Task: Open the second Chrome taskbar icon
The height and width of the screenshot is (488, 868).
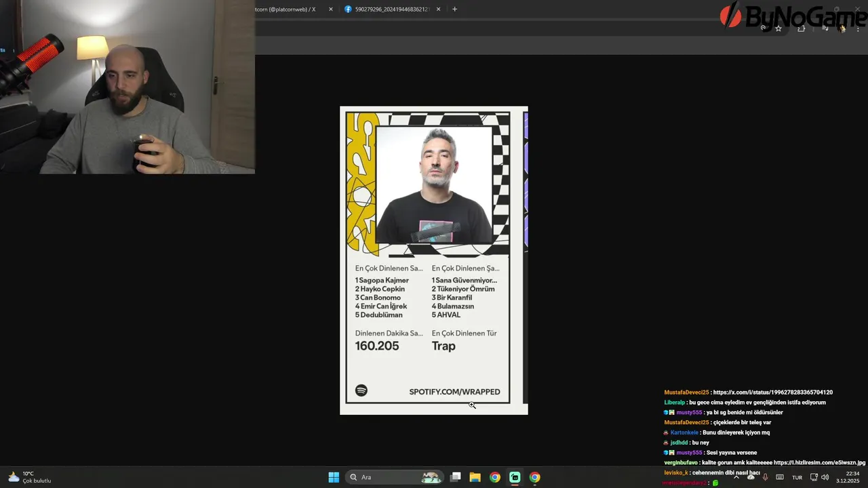Action: click(535, 477)
